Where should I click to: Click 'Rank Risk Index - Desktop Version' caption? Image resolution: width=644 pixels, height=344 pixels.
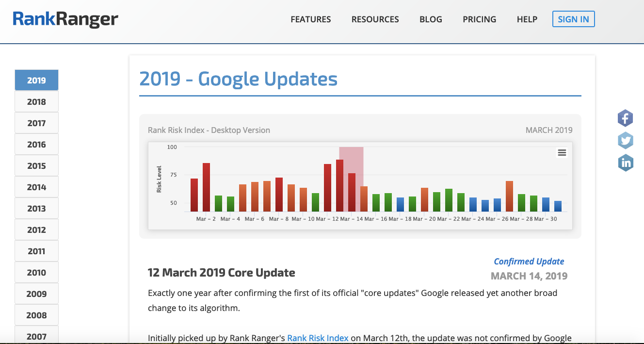pyautogui.click(x=209, y=130)
